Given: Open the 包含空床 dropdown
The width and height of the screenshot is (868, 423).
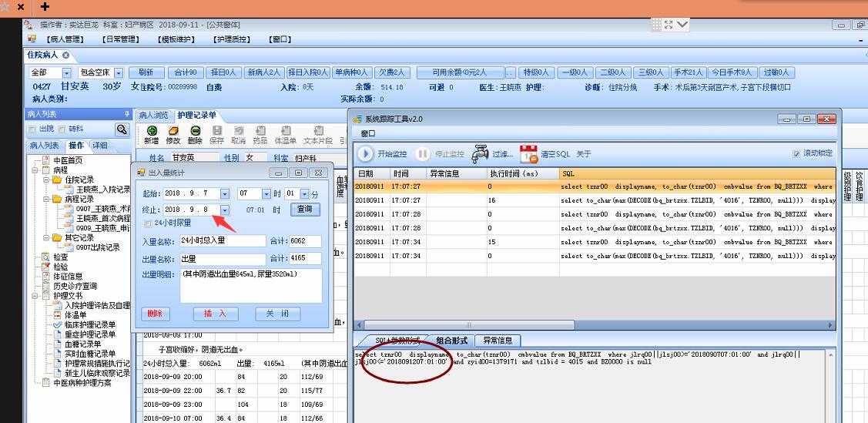Looking at the screenshot, I should [119, 72].
